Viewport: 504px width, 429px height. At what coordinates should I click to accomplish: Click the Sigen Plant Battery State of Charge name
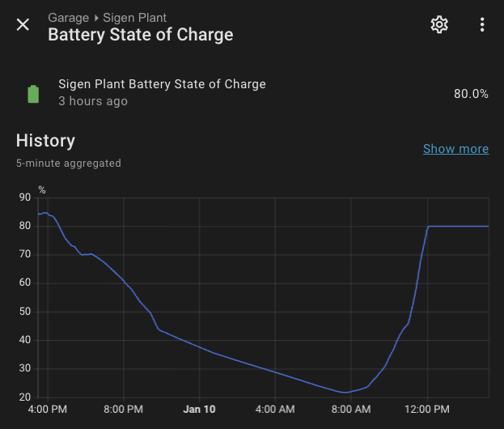coord(162,84)
